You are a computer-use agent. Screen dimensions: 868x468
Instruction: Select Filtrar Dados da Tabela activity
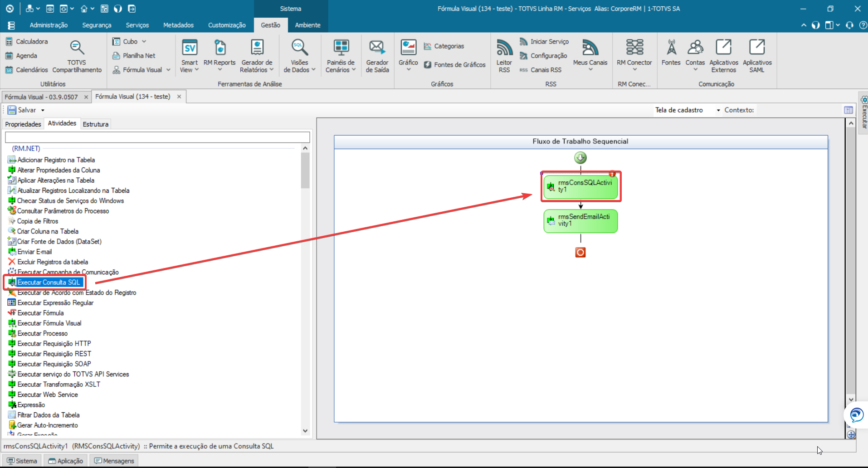click(x=48, y=415)
